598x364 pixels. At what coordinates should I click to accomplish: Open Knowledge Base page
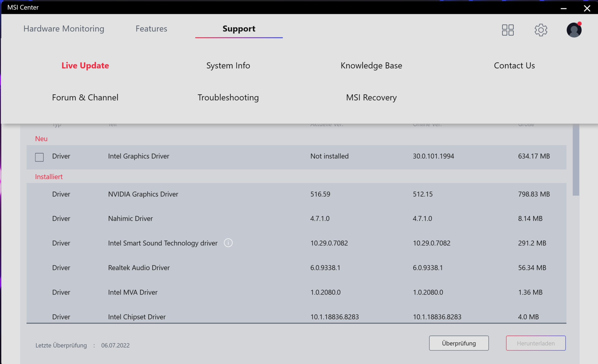click(371, 65)
